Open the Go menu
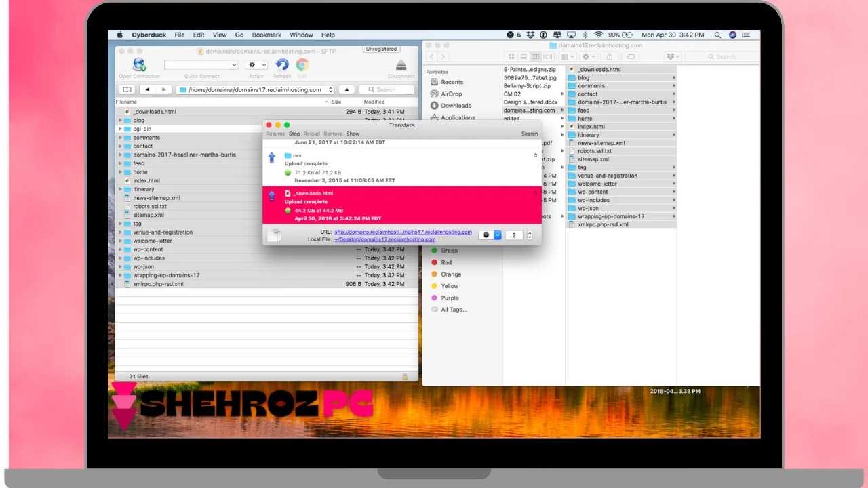This screenshot has height=488, width=868. [239, 35]
